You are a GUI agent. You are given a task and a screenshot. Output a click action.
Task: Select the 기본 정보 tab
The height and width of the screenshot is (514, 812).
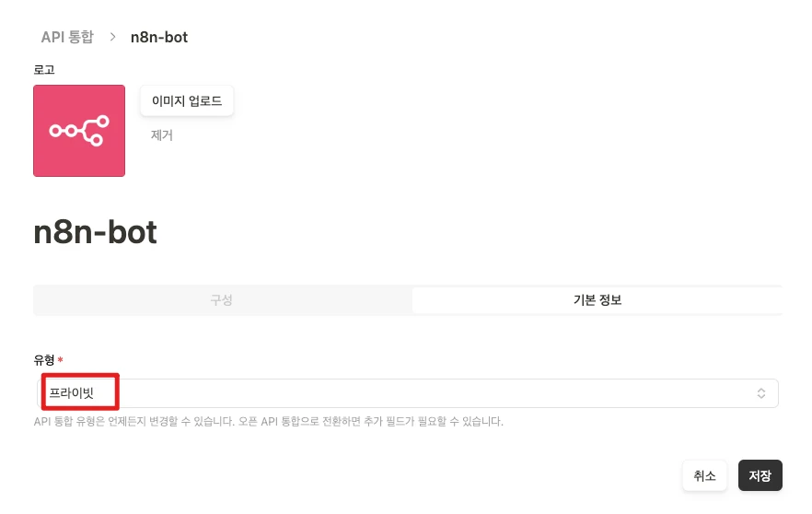click(x=597, y=300)
